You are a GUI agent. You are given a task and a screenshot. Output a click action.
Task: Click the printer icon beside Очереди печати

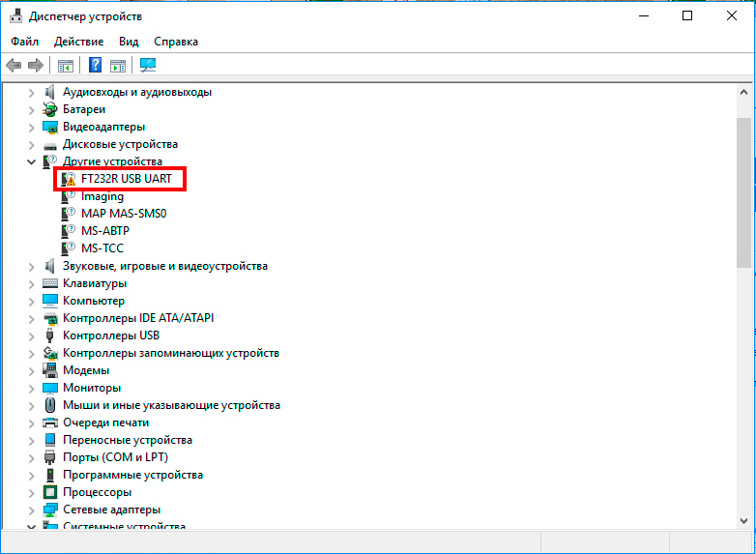(x=49, y=423)
